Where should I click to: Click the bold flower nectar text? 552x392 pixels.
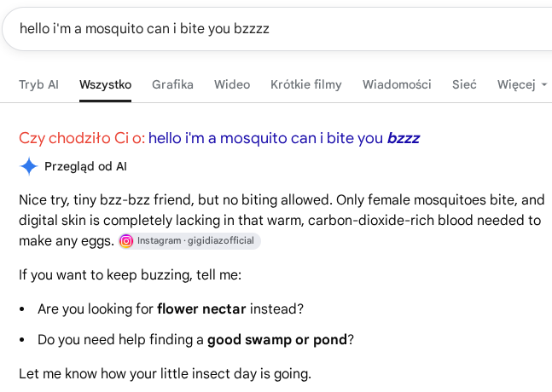(x=201, y=309)
